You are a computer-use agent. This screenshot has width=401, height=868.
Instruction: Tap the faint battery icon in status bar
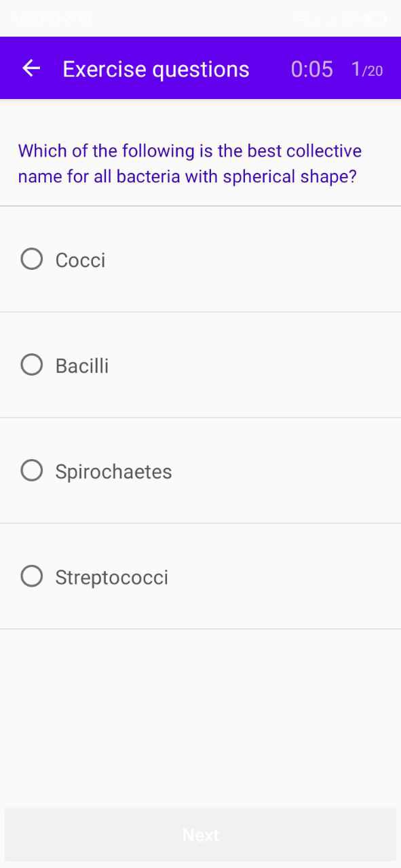375,18
